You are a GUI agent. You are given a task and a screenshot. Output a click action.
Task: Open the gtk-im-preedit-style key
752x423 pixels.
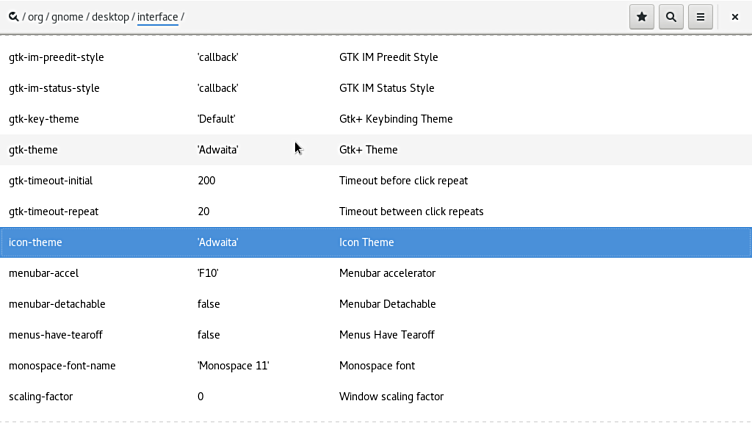coord(56,57)
